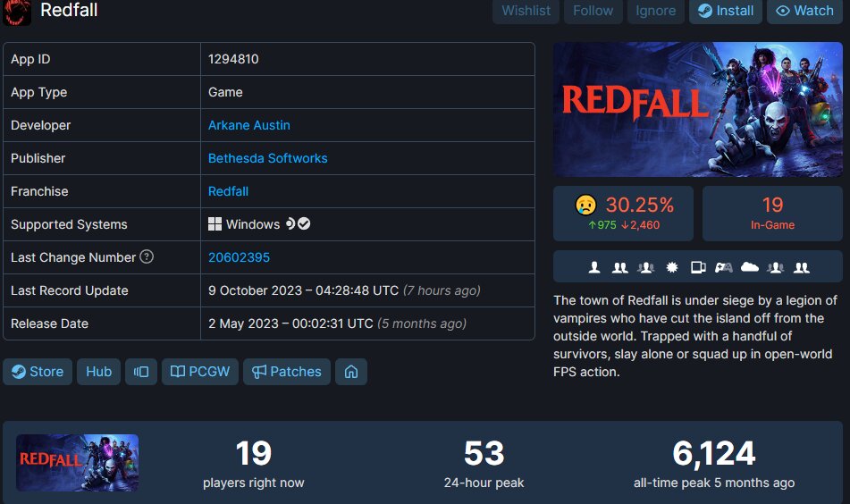Toggle Ignore for Redfall
Viewport: 850px width, 504px height.
coord(655,11)
